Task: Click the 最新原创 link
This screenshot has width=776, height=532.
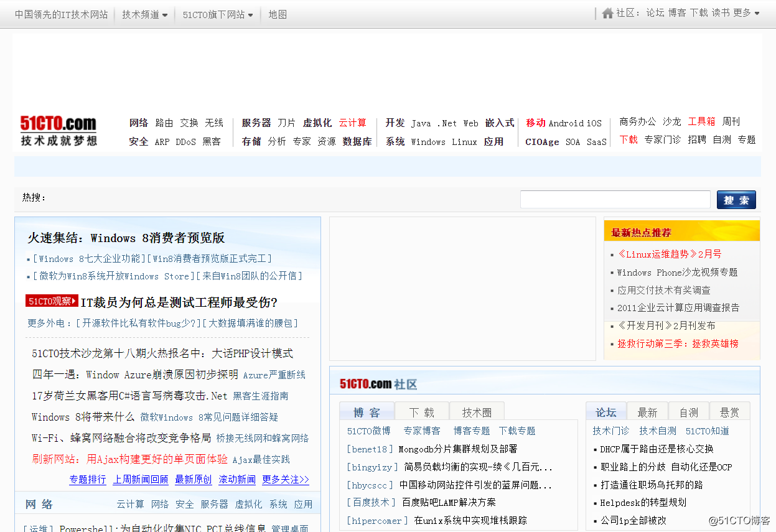Action: point(194,479)
